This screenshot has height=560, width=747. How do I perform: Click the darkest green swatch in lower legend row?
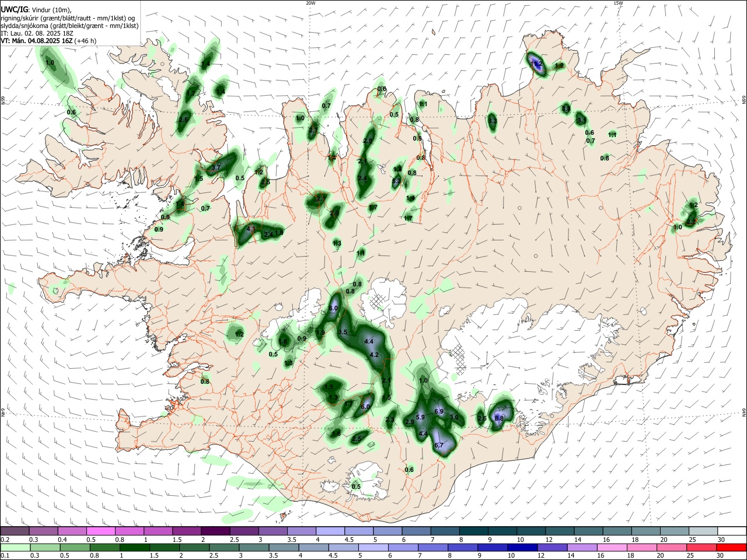click(134, 547)
